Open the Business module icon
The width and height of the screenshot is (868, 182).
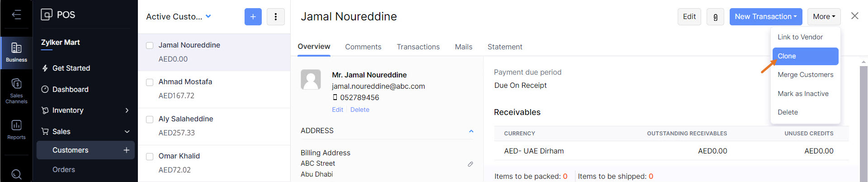[16, 52]
